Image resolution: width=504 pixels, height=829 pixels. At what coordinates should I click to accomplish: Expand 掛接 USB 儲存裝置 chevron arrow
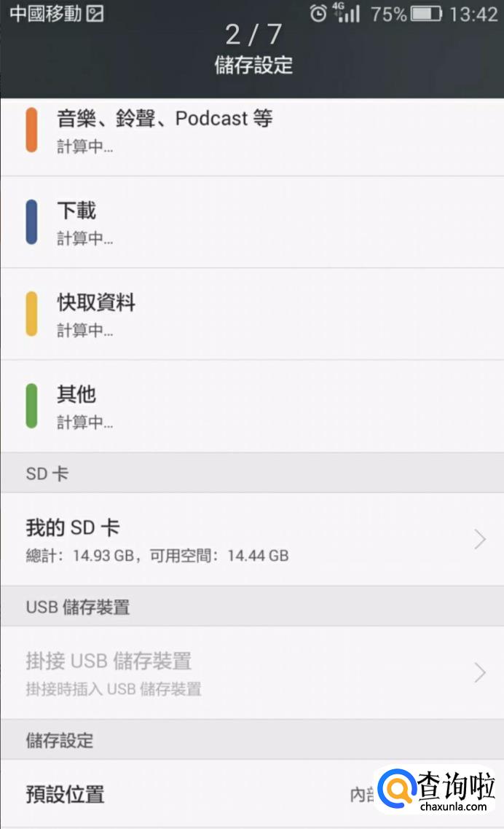[x=479, y=672]
